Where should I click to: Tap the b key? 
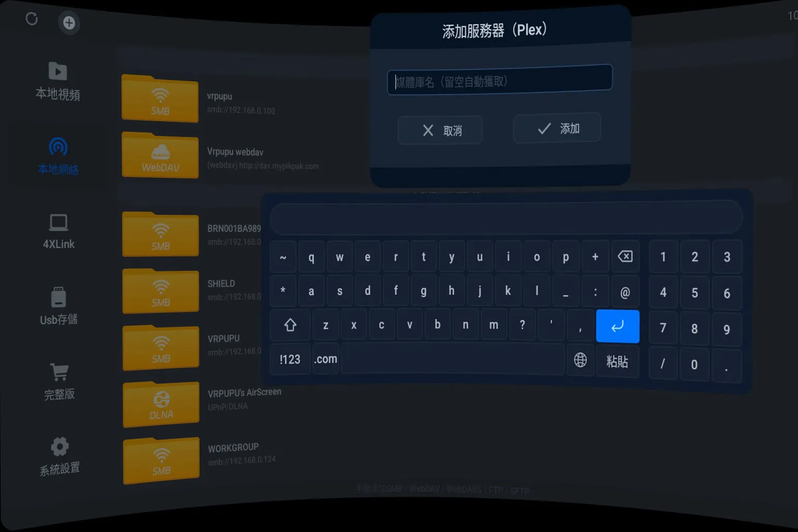437,325
